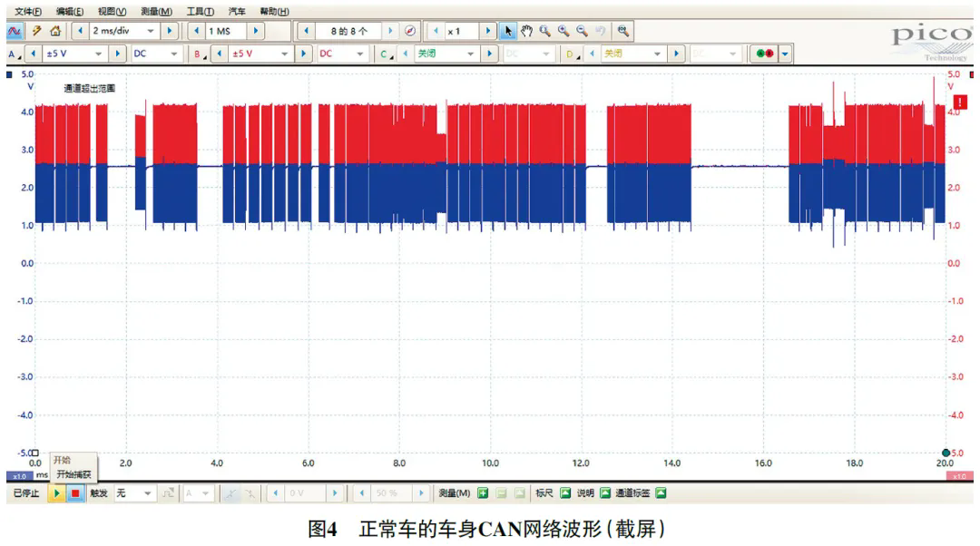Open channel B ±5 V range dropdown
Viewport: 980px width, 546px height.
click(x=284, y=54)
